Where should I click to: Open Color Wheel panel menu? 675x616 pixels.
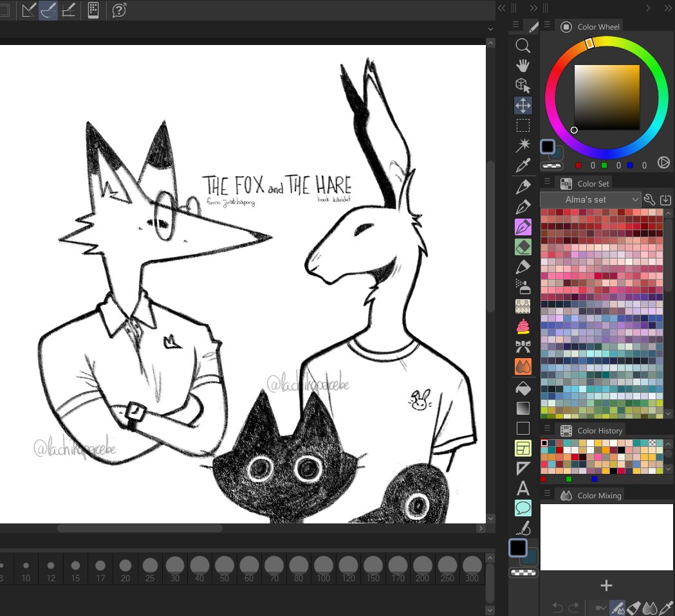547,25
